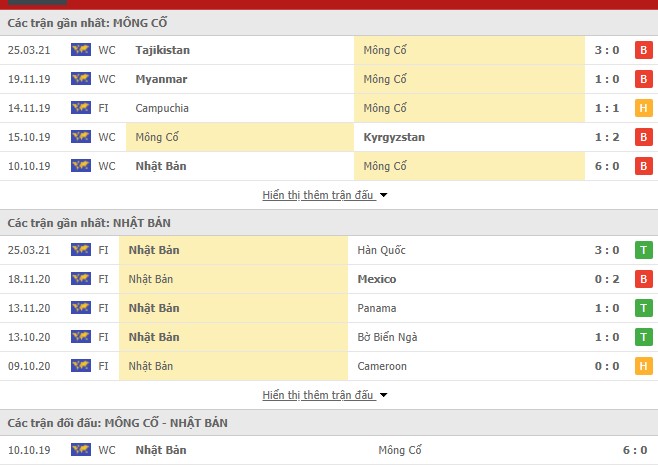Click the red B badge for the Tajikistan match
This screenshot has width=658, height=466.
644,50
